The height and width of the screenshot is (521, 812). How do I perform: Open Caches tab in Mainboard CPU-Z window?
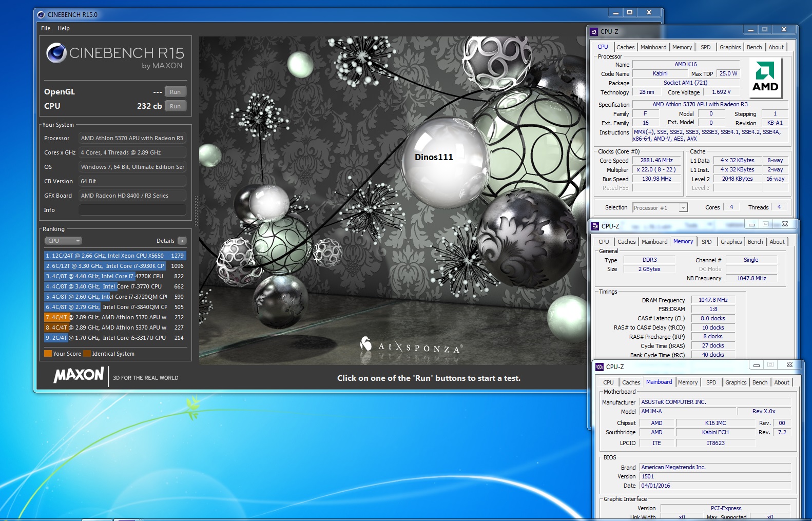pyautogui.click(x=631, y=382)
